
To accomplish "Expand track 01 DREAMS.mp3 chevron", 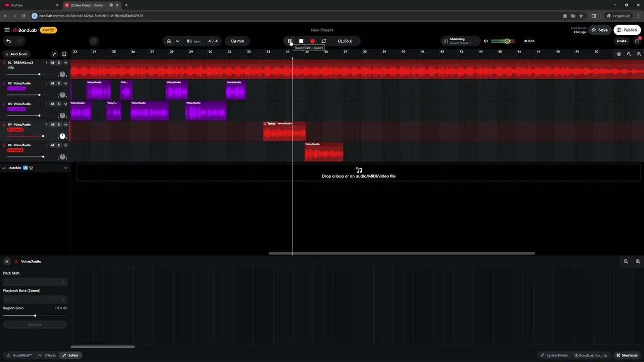I will pos(65,63).
